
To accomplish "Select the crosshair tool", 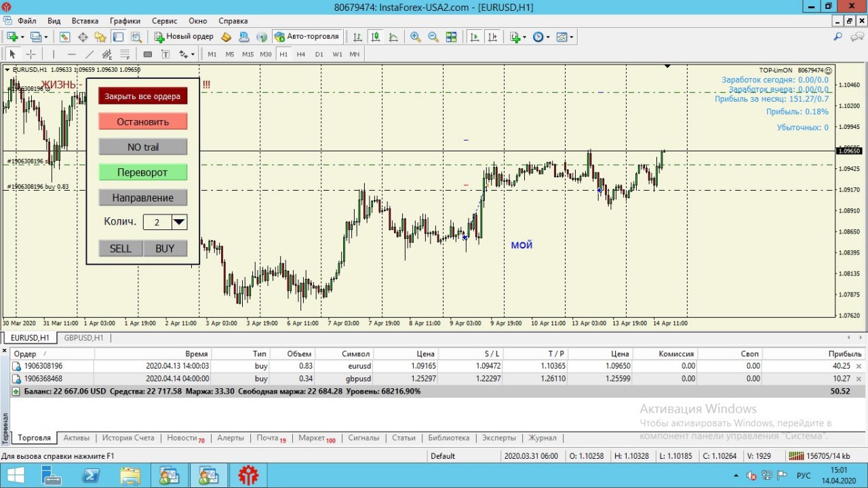I will [31, 54].
